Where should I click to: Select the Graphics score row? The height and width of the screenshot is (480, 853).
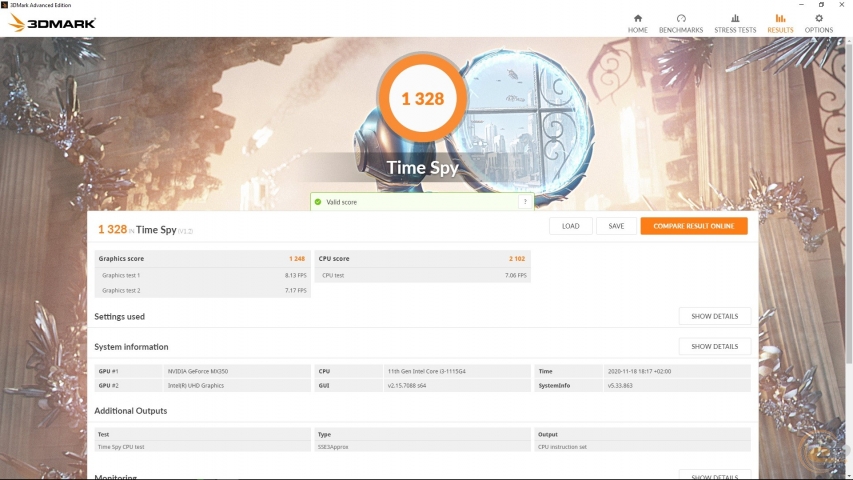point(202,259)
